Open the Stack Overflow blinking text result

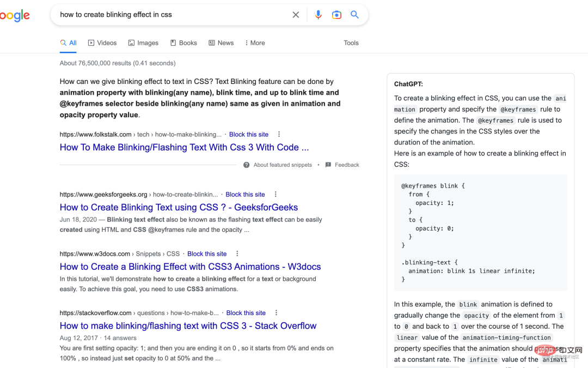click(x=188, y=325)
